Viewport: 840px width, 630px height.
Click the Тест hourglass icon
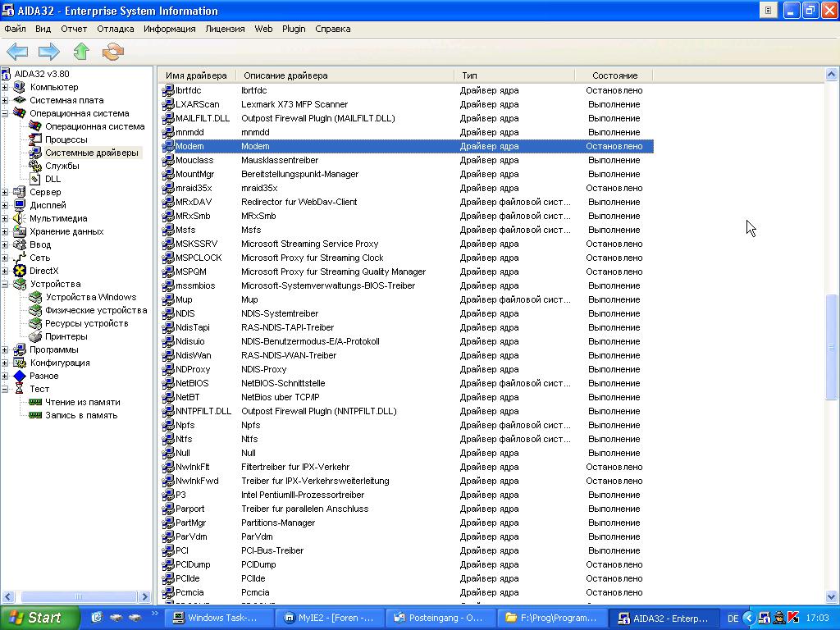[20, 389]
